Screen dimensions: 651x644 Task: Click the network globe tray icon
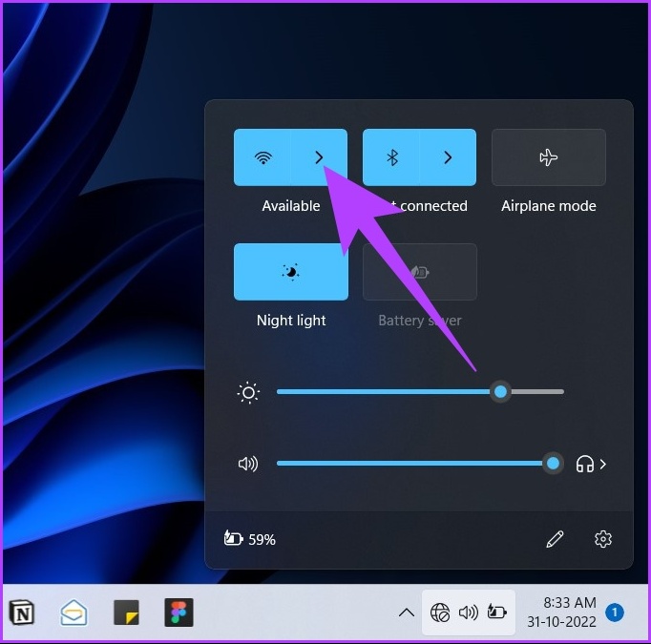point(440,613)
